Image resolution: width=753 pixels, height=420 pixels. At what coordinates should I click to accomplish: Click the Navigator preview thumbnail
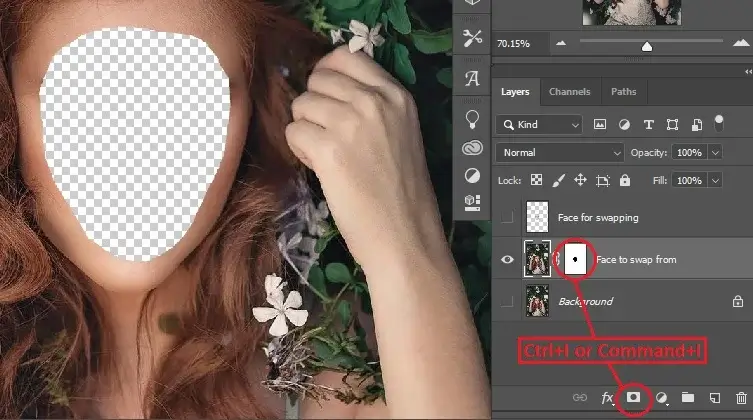(632, 12)
